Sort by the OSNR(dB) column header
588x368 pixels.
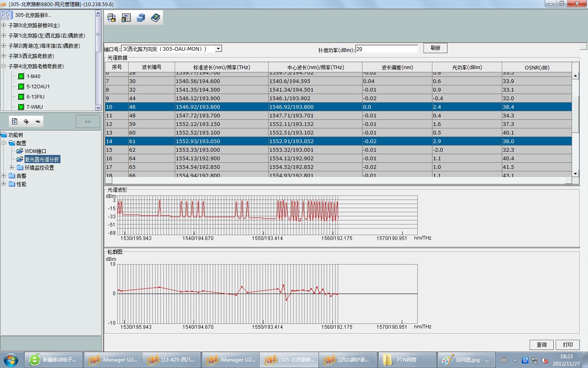[537, 67]
